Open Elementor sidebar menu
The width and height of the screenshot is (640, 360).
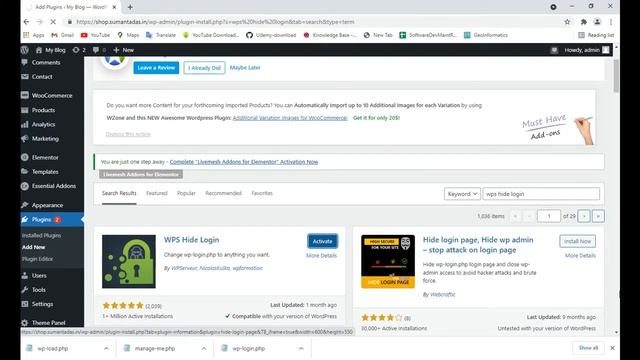click(45, 158)
